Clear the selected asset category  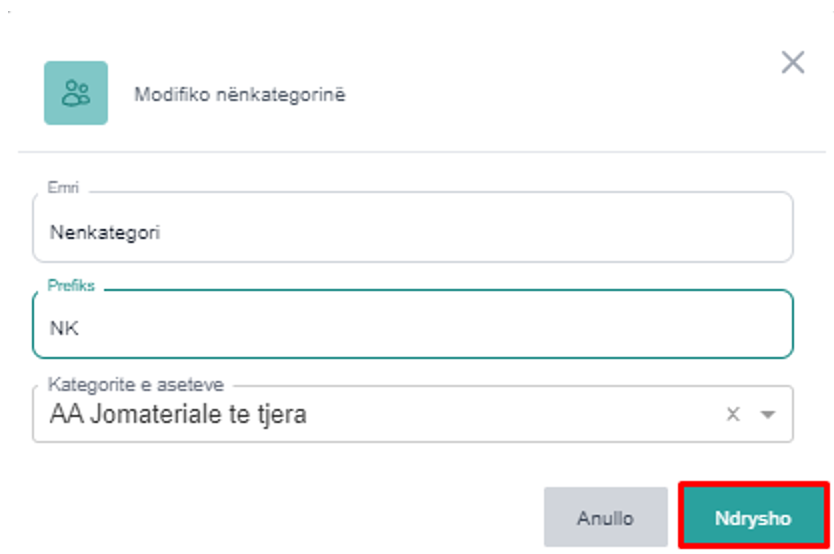tap(732, 414)
